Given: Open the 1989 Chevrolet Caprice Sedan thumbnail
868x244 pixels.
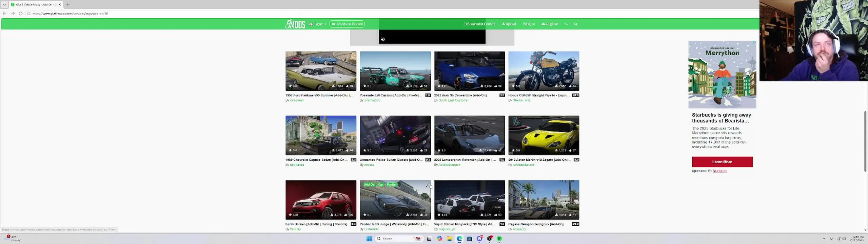Looking at the screenshot, I should [x=321, y=135].
